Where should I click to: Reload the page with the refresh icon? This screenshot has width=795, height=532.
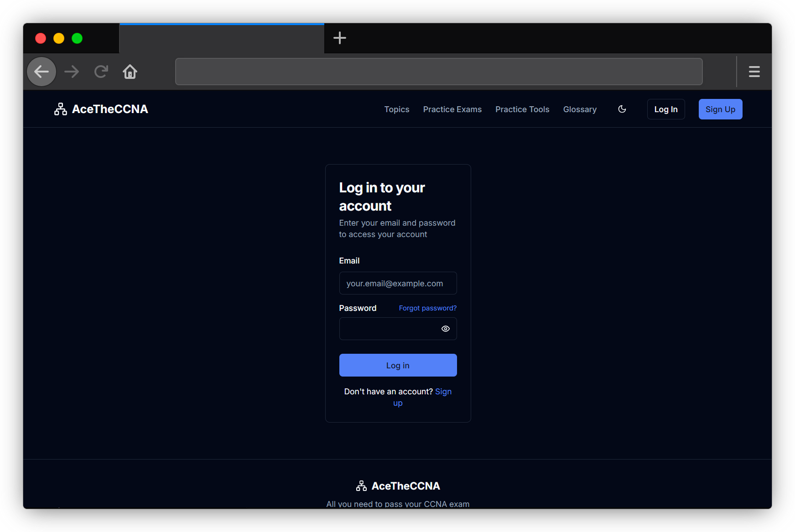pyautogui.click(x=101, y=72)
